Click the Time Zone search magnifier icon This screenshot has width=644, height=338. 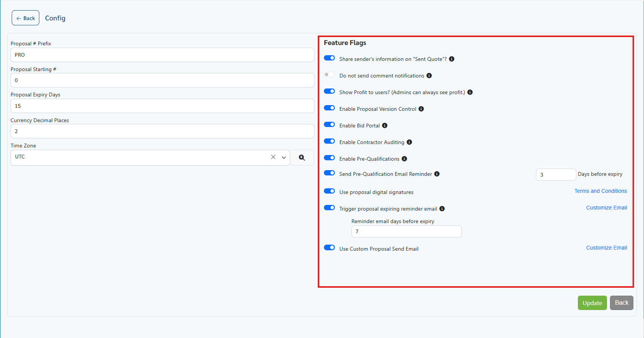click(302, 158)
